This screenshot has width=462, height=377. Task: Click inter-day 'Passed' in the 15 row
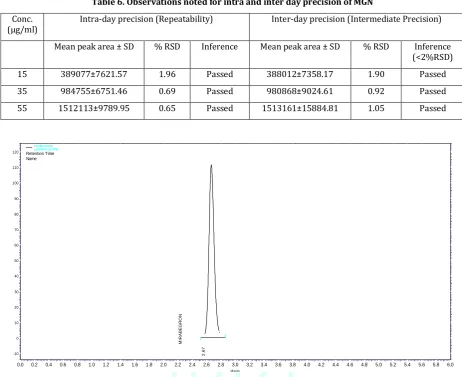(433, 74)
